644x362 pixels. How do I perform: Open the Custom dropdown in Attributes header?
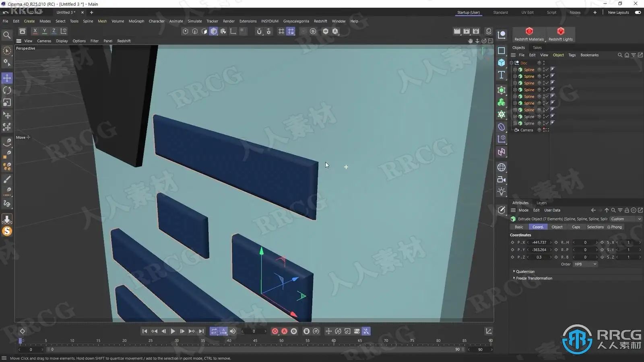pos(625,219)
